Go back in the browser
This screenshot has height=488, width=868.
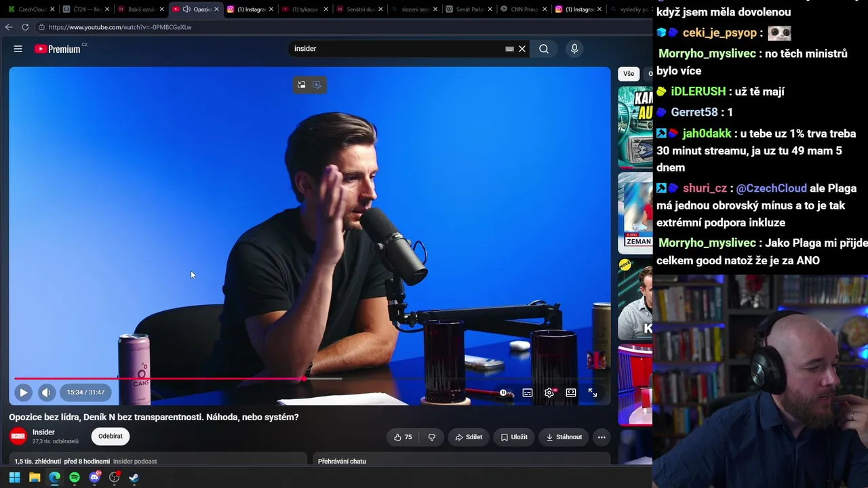coord(9,27)
